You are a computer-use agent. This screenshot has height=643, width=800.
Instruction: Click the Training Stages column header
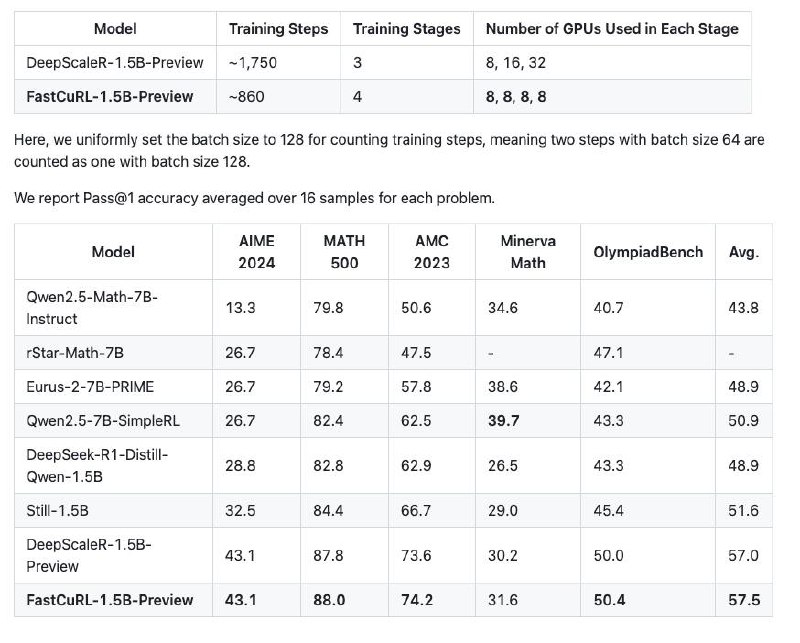pos(407,29)
